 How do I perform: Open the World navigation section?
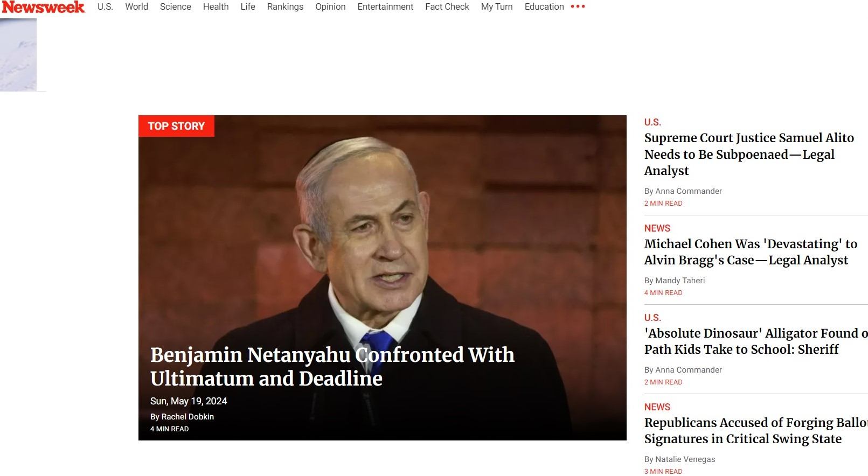pos(137,6)
